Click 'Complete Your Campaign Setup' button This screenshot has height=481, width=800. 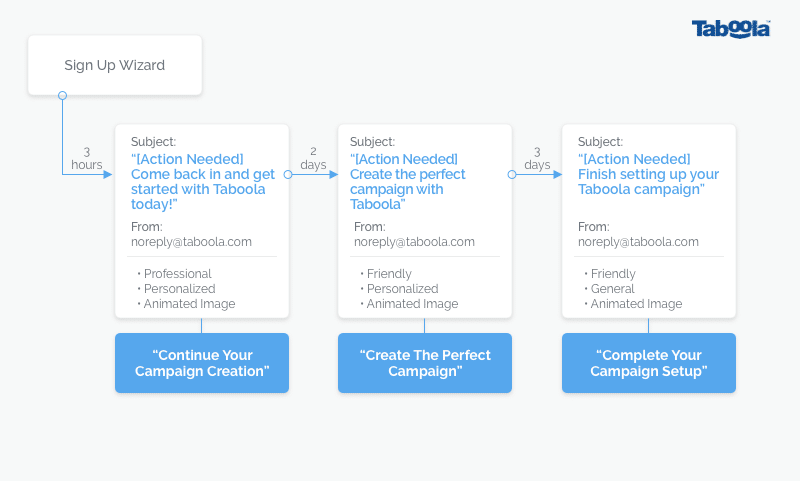tap(649, 363)
